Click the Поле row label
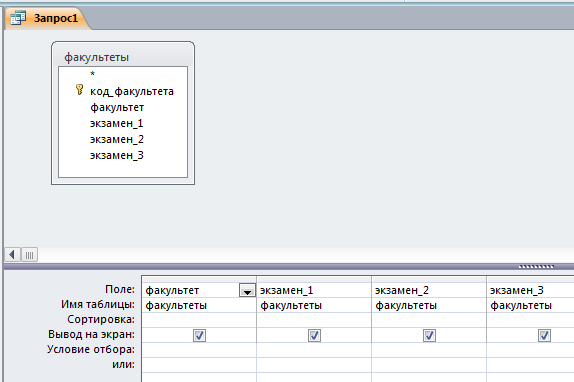 (x=120, y=289)
